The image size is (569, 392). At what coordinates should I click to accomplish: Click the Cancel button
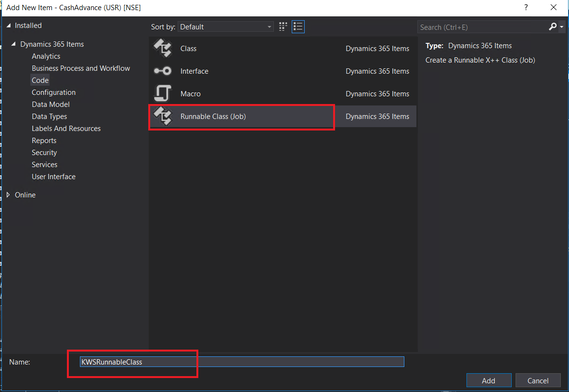538,380
